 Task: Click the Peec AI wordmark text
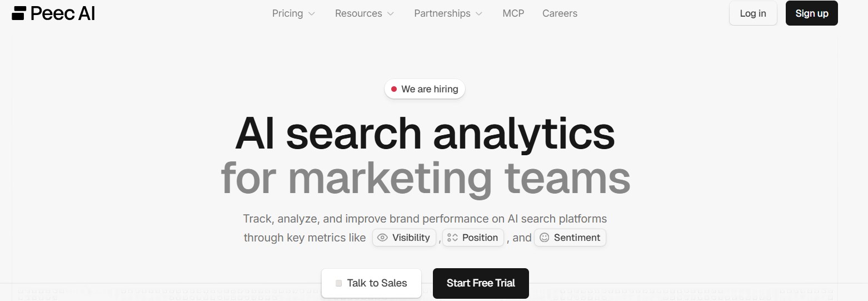63,13
